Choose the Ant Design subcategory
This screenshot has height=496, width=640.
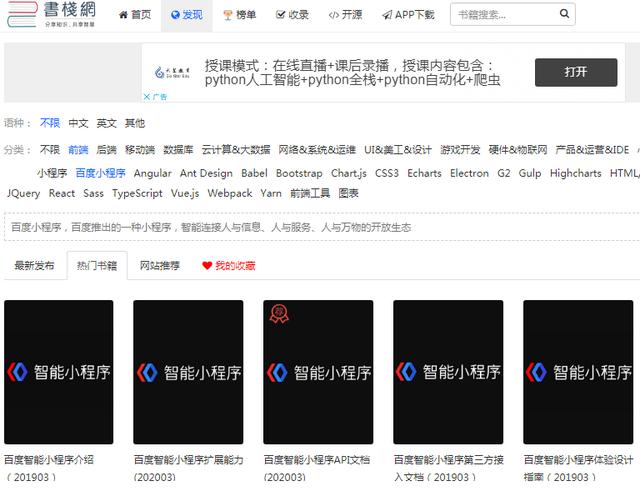[x=206, y=173]
